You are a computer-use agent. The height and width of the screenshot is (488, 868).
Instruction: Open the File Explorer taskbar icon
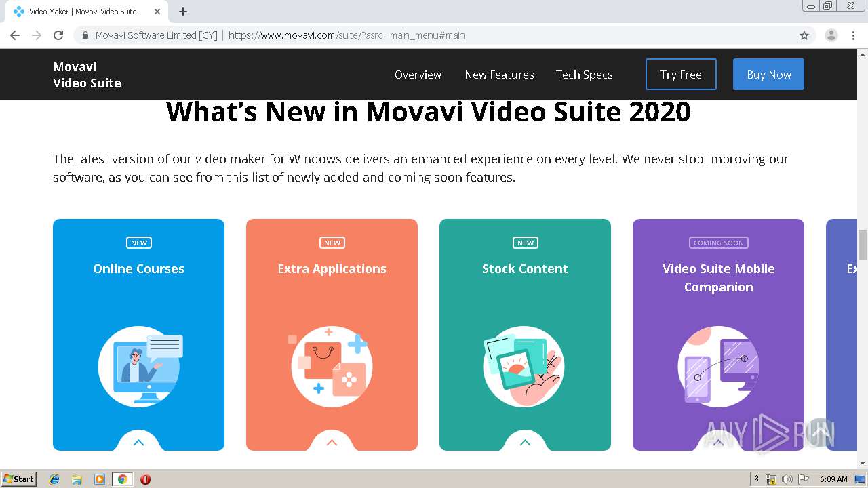(x=77, y=479)
